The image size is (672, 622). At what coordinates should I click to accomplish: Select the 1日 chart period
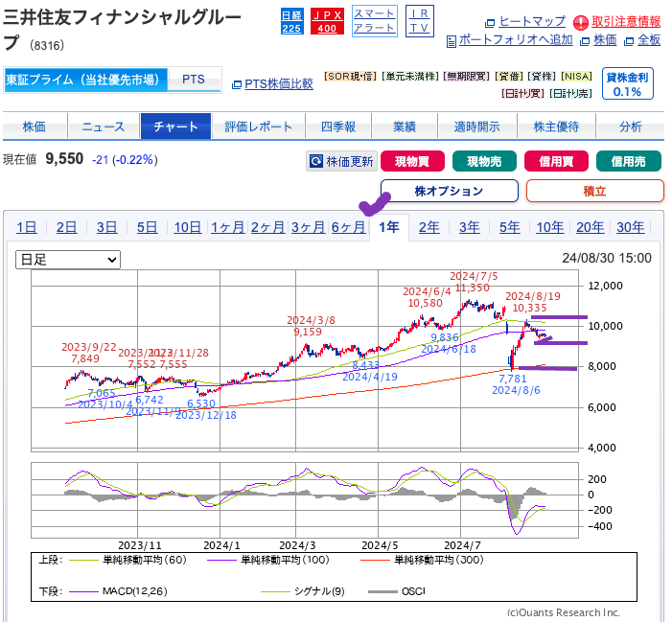click(27, 227)
